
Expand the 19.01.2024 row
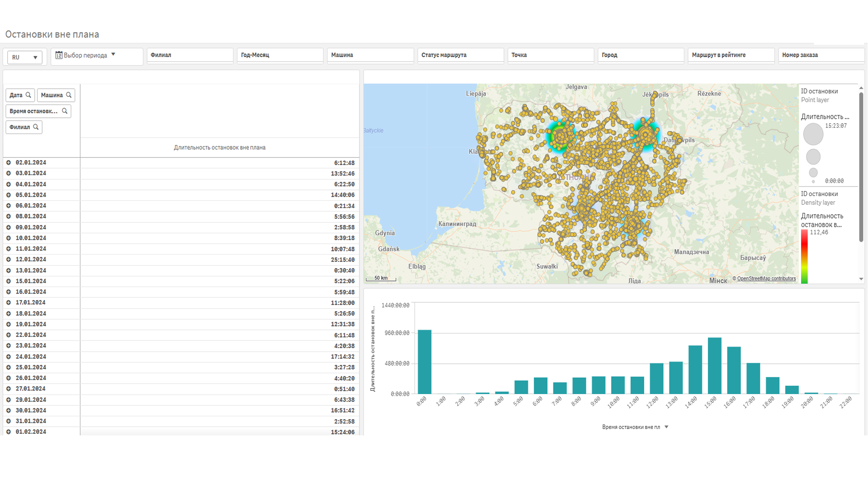(8, 324)
